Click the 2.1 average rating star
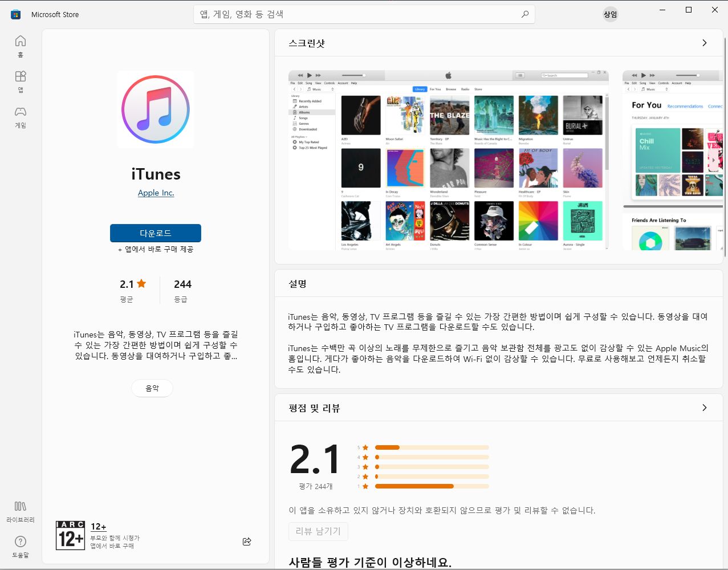This screenshot has width=728, height=570. pos(141,283)
